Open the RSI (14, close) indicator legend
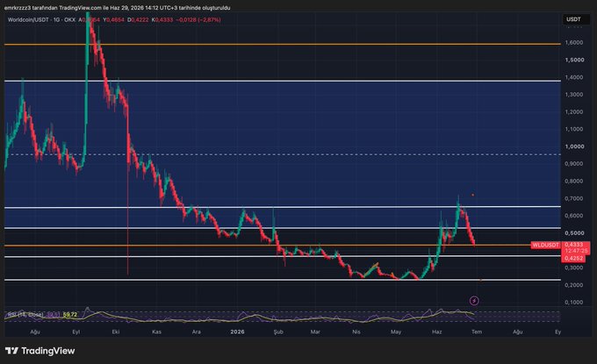Viewport: 597px width, 364px height. tap(25, 315)
